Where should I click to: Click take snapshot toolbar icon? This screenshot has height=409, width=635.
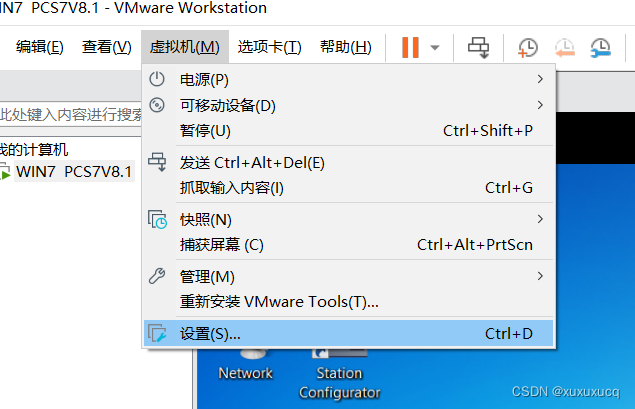(528, 48)
